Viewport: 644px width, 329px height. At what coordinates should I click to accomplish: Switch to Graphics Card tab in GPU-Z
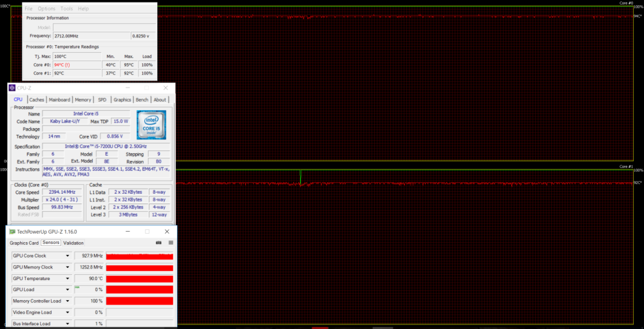click(24, 243)
